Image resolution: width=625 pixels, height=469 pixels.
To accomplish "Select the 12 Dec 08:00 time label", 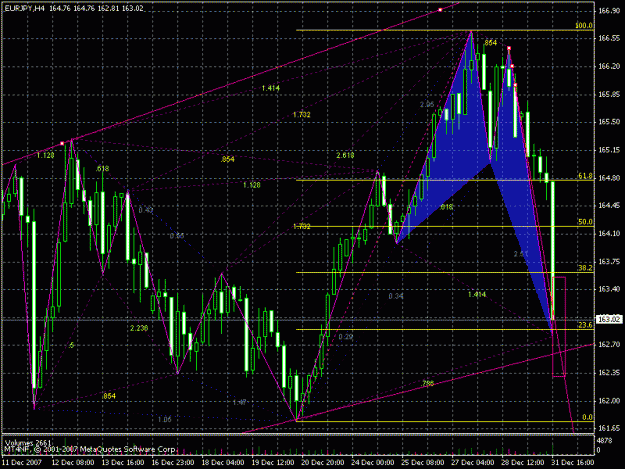I will coord(73,462).
